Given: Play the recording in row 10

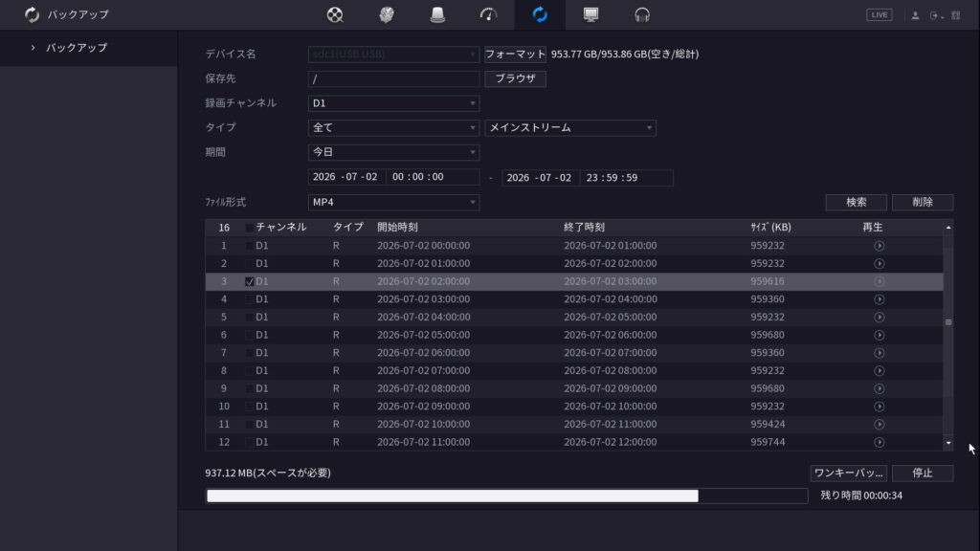Looking at the screenshot, I should pyautogui.click(x=879, y=407).
